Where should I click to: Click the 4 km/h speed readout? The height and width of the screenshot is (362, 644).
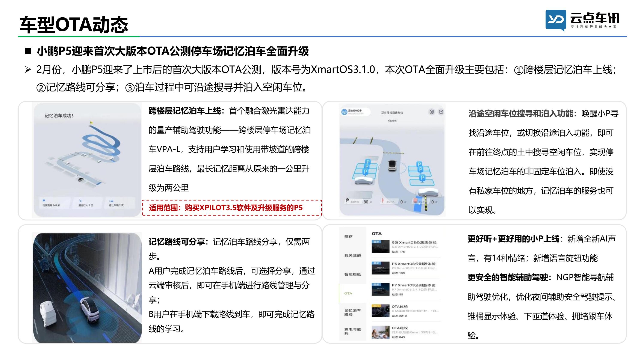pyautogui.click(x=392, y=121)
